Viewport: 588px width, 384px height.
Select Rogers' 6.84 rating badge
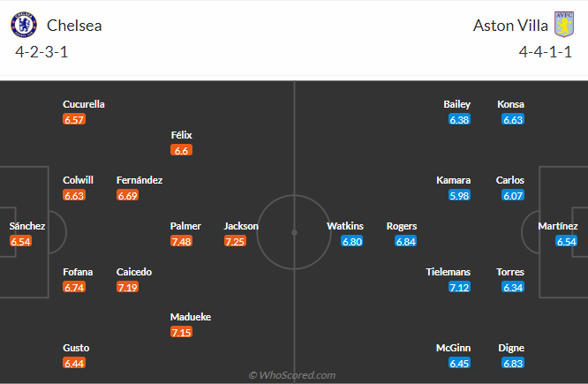coord(406,241)
